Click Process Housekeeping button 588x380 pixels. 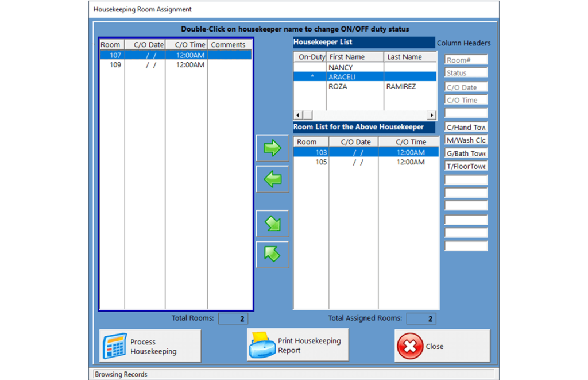[x=150, y=346]
